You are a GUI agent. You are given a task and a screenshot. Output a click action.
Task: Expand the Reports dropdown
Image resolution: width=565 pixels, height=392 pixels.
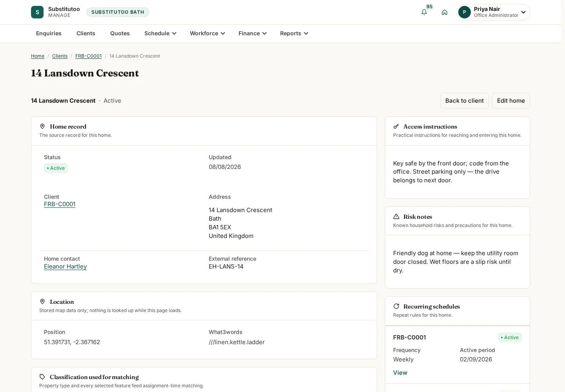pyautogui.click(x=294, y=33)
